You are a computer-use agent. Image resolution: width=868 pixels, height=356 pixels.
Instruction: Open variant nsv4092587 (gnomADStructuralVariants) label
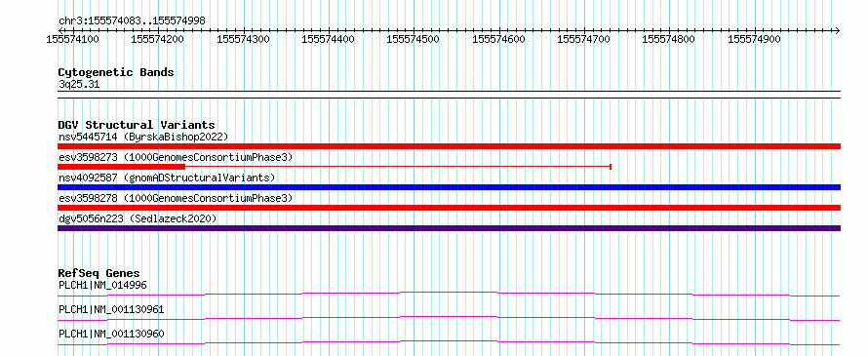tap(167, 178)
